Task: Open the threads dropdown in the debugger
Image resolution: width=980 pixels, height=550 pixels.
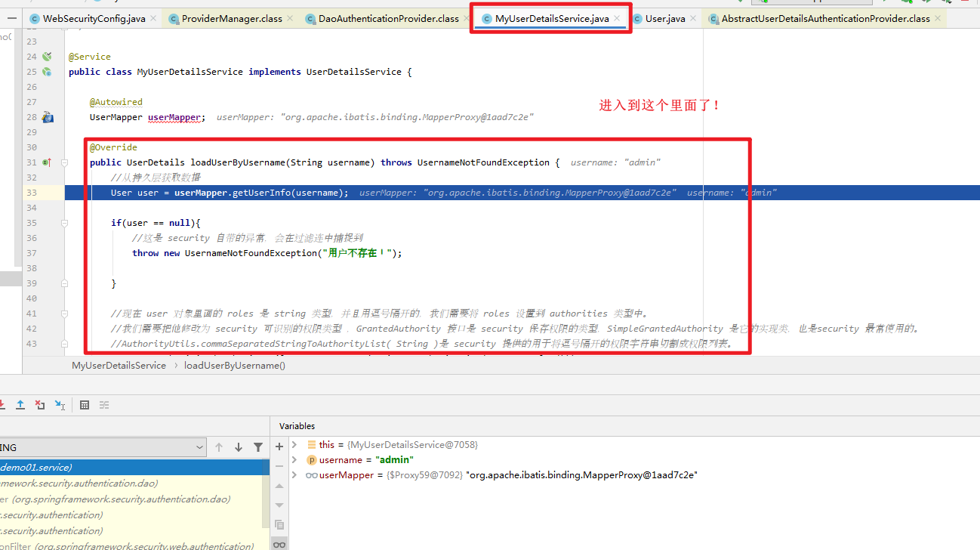Action: [200, 446]
